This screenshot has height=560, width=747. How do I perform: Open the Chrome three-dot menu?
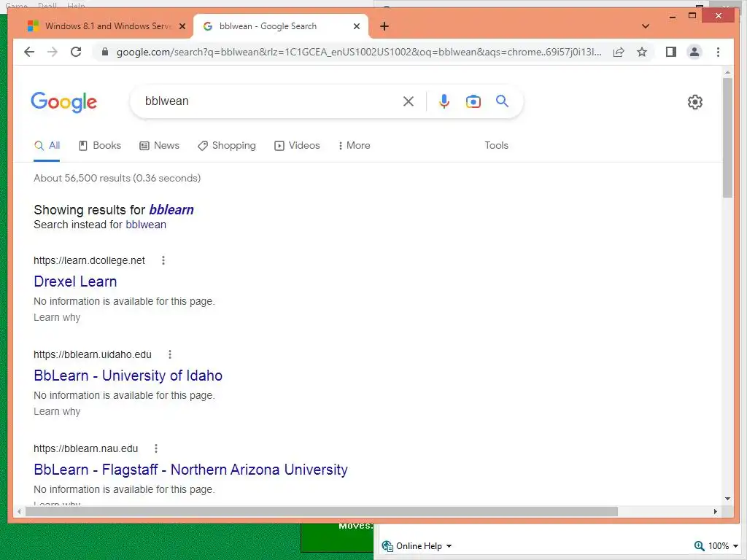tap(718, 52)
